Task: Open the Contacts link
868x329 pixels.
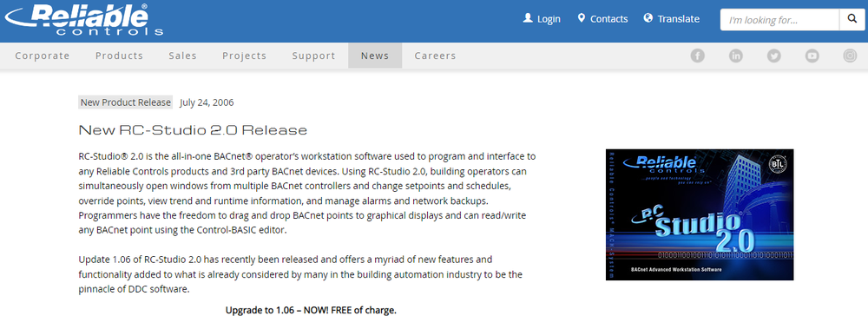Action: [x=602, y=19]
